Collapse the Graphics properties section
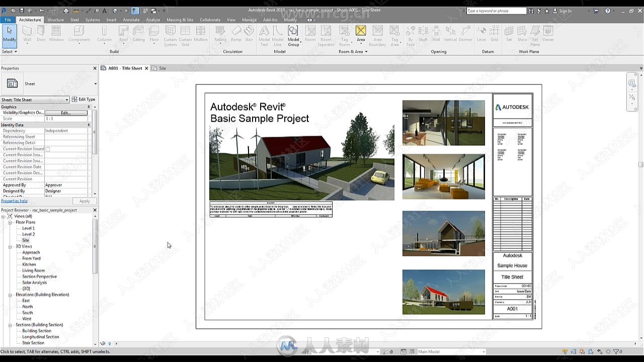This screenshot has height=362, width=644. 89,107
